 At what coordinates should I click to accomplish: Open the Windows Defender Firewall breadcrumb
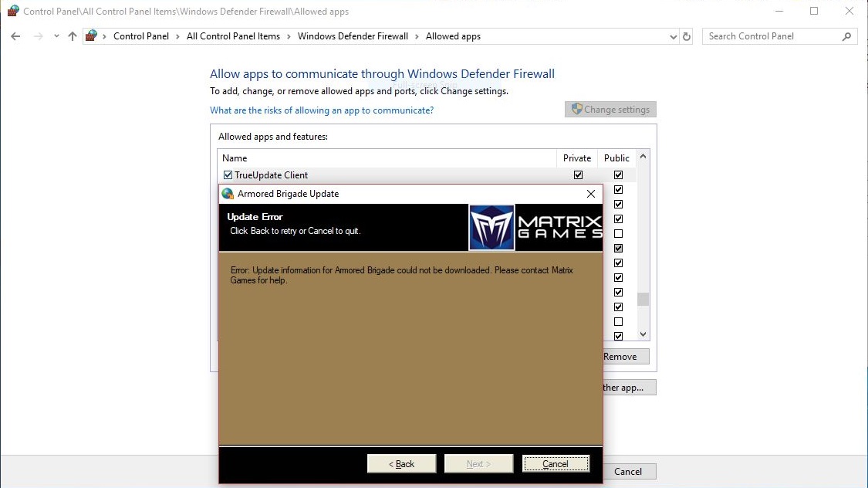pos(353,36)
